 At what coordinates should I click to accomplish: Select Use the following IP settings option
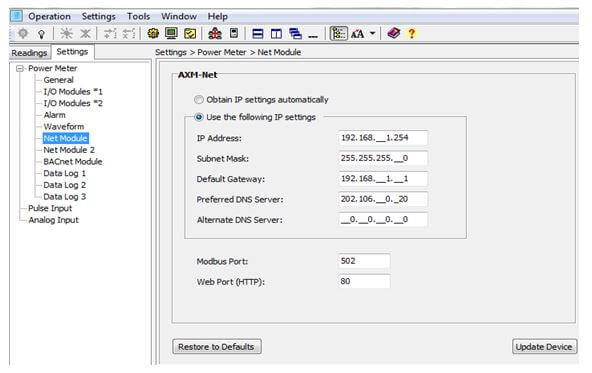pyautogui.click(x=199, y=117)
